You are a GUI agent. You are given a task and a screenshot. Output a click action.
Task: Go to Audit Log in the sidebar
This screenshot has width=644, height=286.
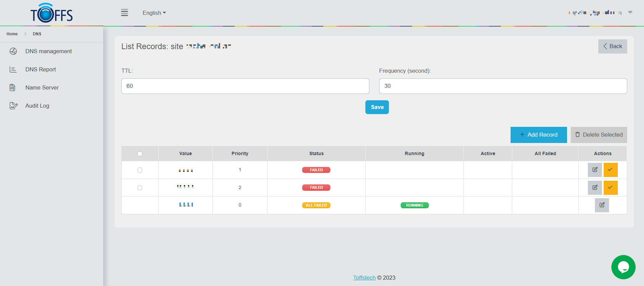click(37, 106)
